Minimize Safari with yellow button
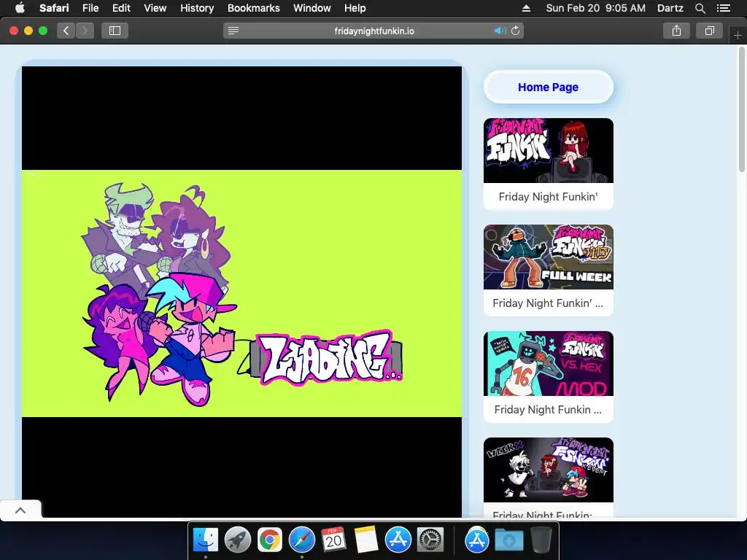Viewport: 747px width, 560px height. click(28, 31)
